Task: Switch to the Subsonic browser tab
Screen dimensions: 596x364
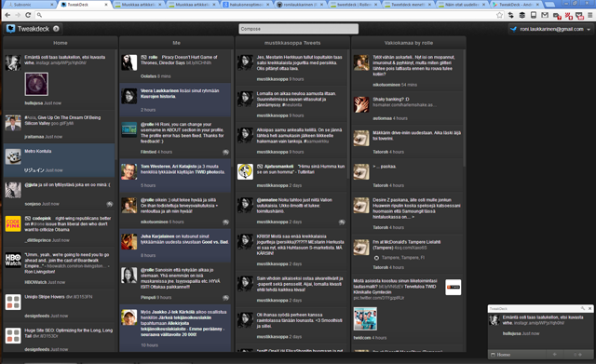Action: [x=29, y=5]
